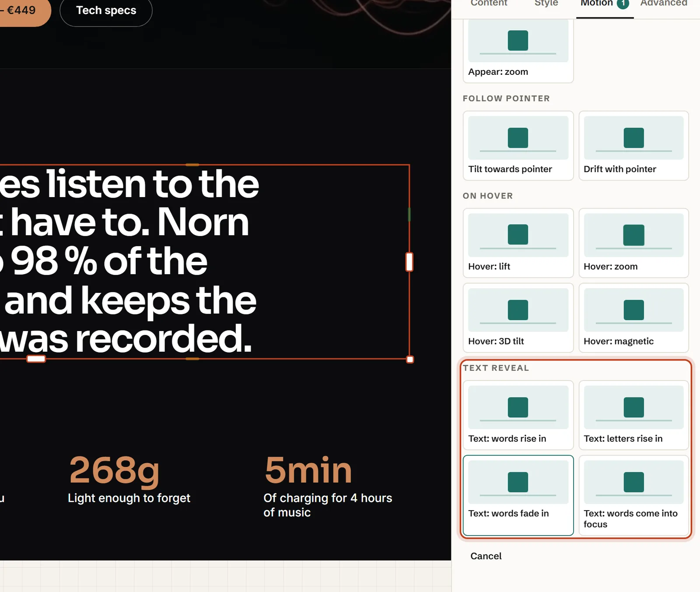Click the ON HOVER section heading
700x592 pixels.
(488, 196)
